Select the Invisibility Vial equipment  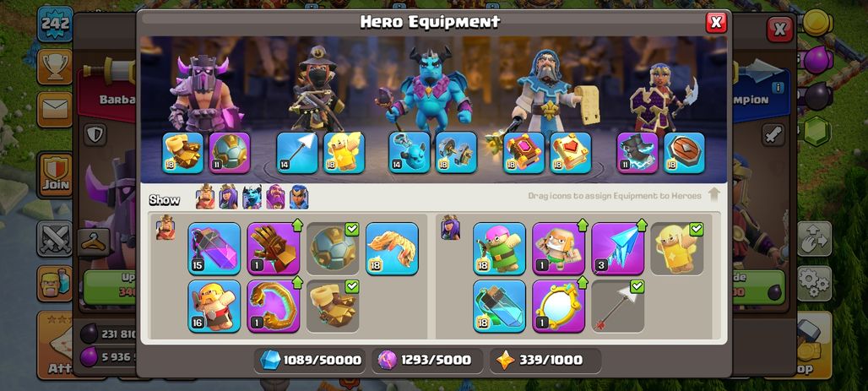(499, 306)
